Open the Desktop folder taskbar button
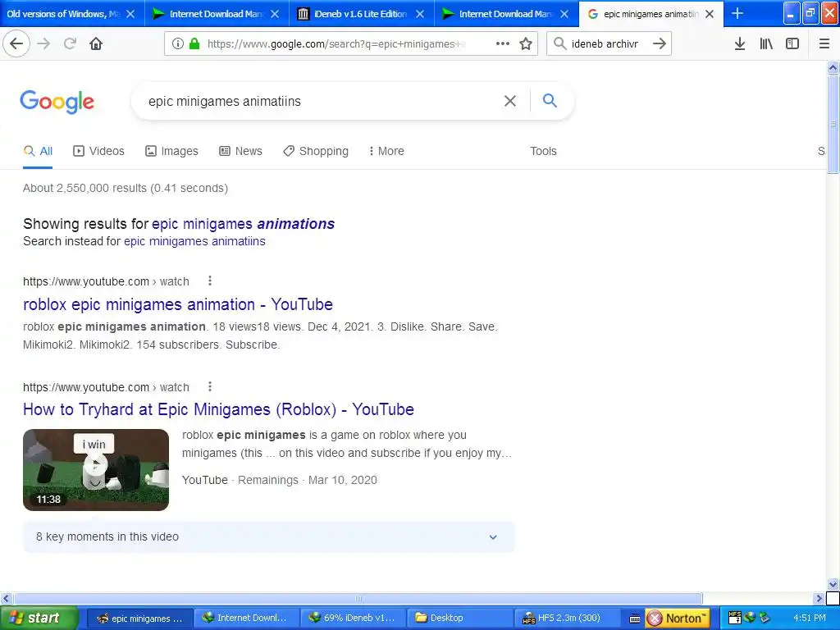Image resolution: width=840 pixels, height=630 pixels. (x=459, y=618)
